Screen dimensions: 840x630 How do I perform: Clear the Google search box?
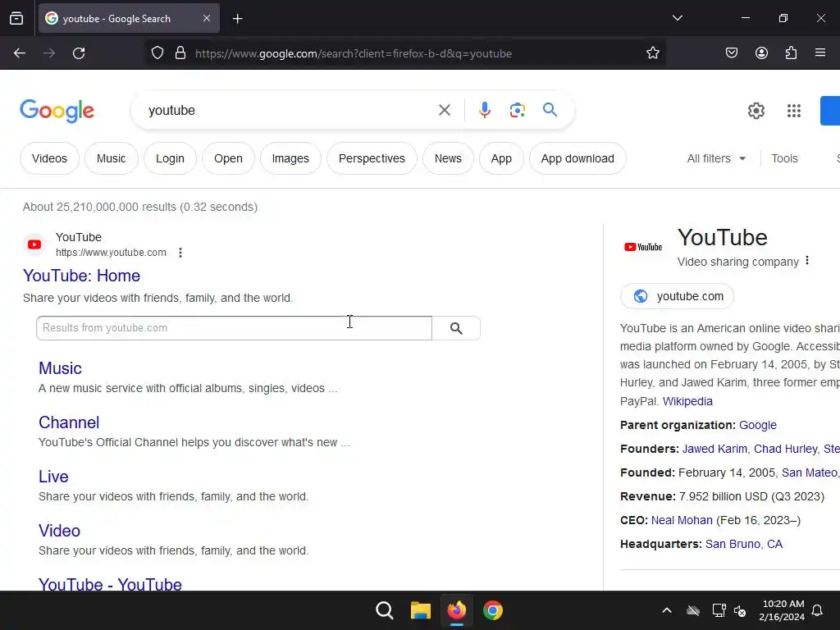point(444,111)
